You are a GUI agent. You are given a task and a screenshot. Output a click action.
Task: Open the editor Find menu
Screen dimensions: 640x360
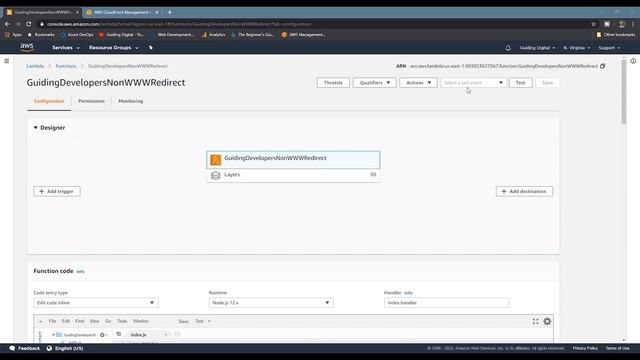pyautogui.click(x=79, y=321)
